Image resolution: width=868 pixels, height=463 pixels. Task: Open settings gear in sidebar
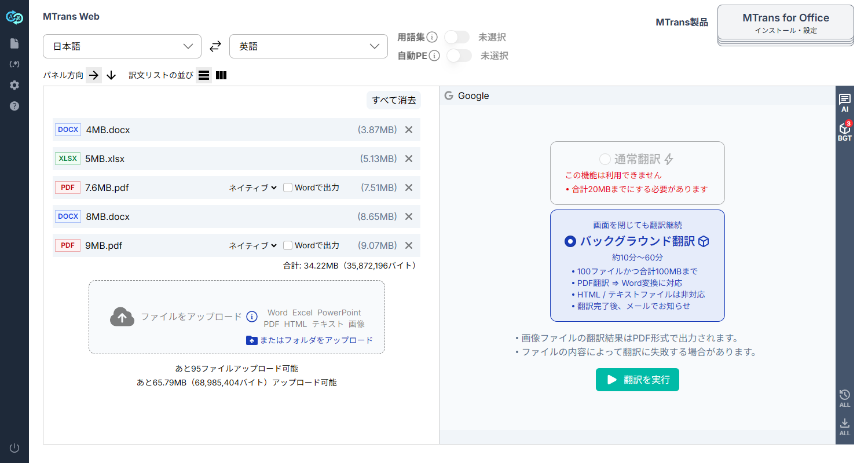[x=14, y=85]
